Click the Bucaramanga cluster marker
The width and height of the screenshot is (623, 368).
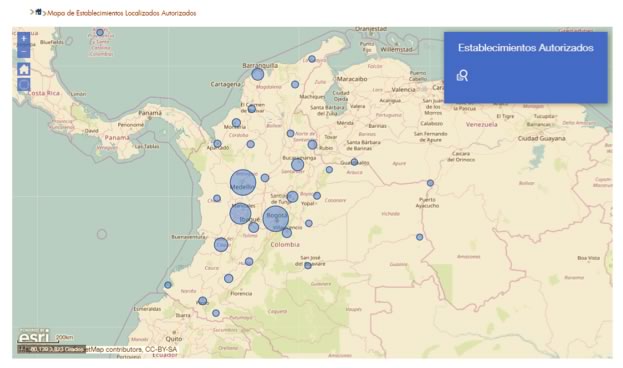tap(297, 165)
